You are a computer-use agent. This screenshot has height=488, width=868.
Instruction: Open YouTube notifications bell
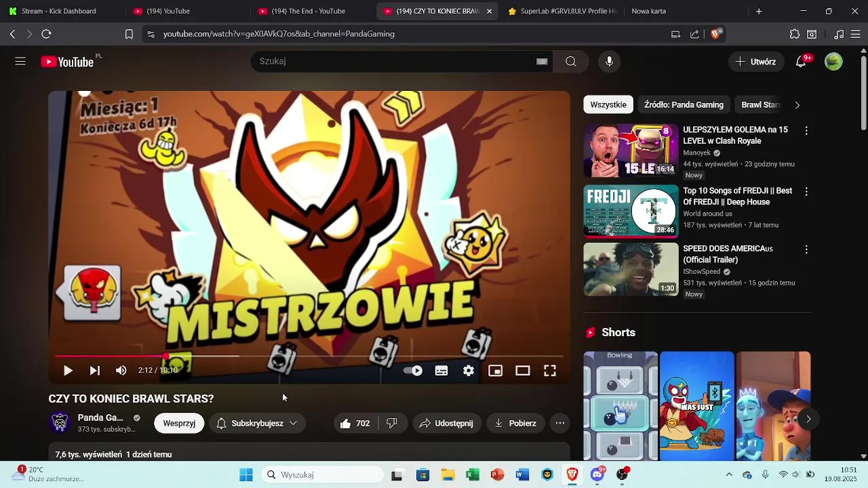point(801,62)
